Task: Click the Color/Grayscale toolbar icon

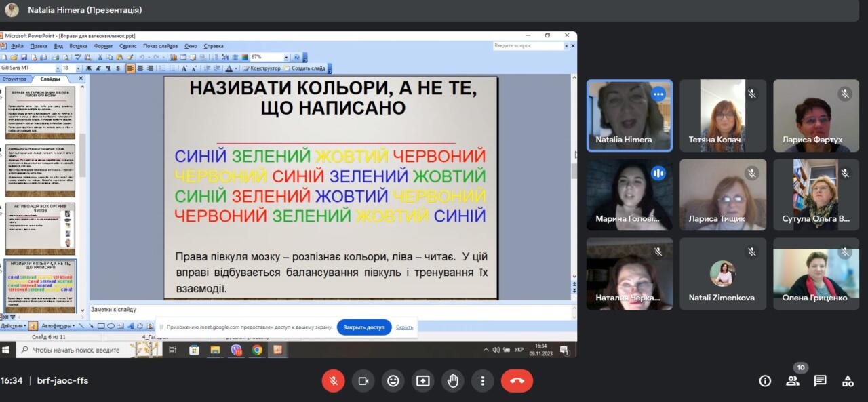Action: 244,58
